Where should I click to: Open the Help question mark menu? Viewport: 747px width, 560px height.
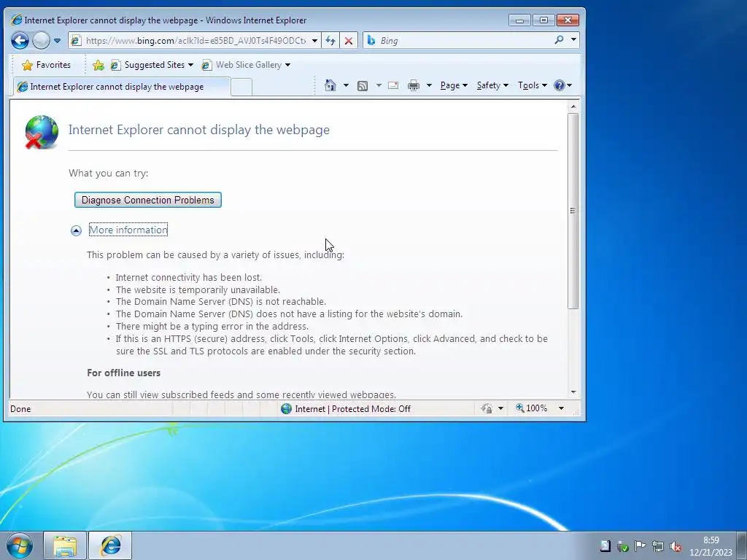pyautogui.click(x=562, y=86)
